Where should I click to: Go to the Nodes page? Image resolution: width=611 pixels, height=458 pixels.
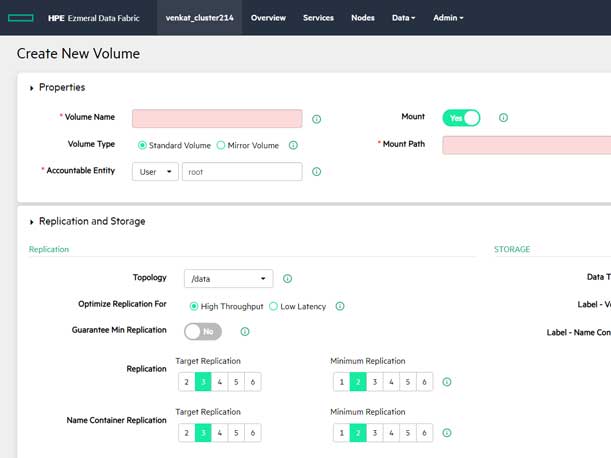(363, 18)
